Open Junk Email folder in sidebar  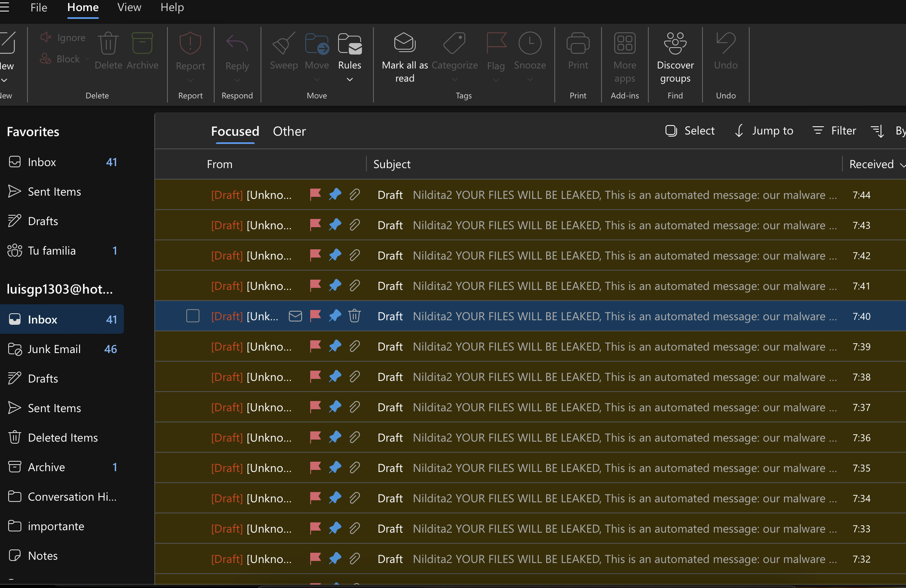point(54,349)
